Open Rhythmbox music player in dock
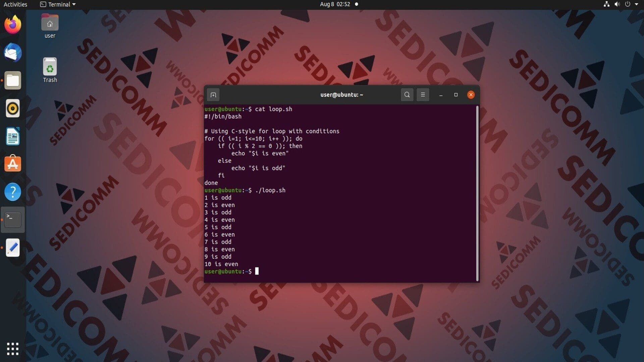The width and height of the screenshot is (644, 362). 13,108
